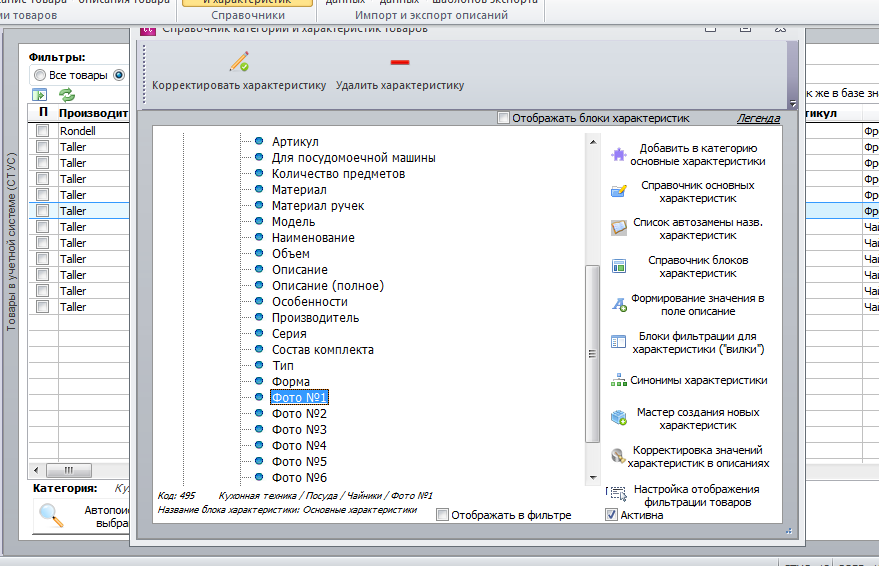Viewport: 879px width, 566px height.
Task: Click Корректировать характеристику label
Action: click(239, 85)
